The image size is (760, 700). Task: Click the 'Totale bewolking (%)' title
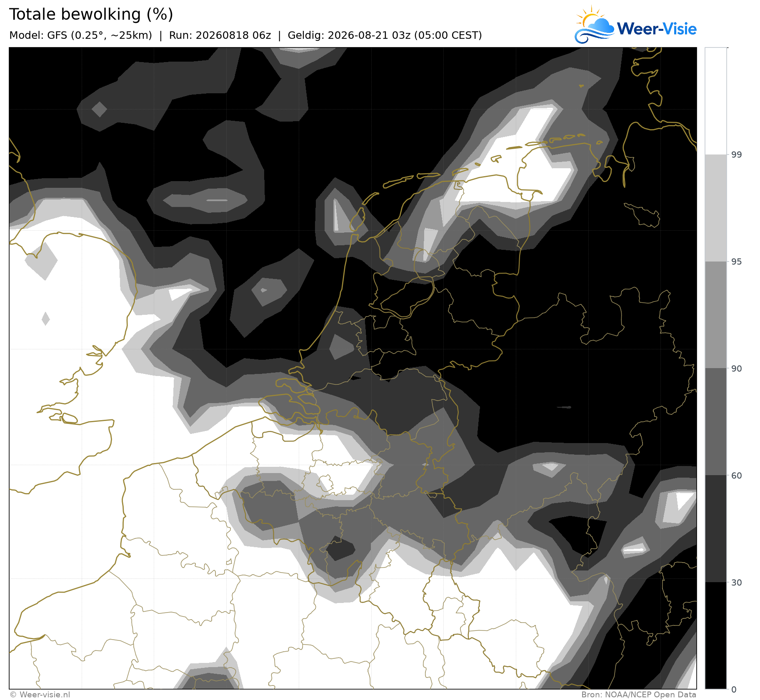click(x=91, y=15)
